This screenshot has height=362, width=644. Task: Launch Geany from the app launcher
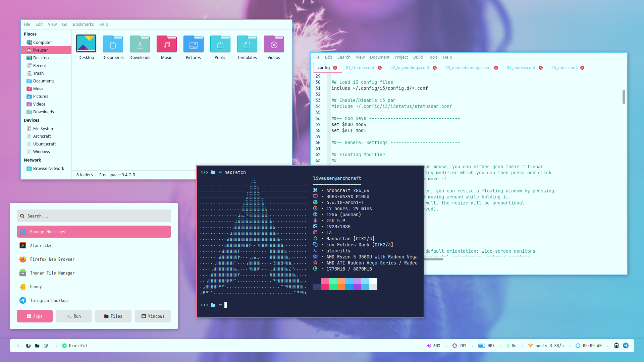point(36,287)
